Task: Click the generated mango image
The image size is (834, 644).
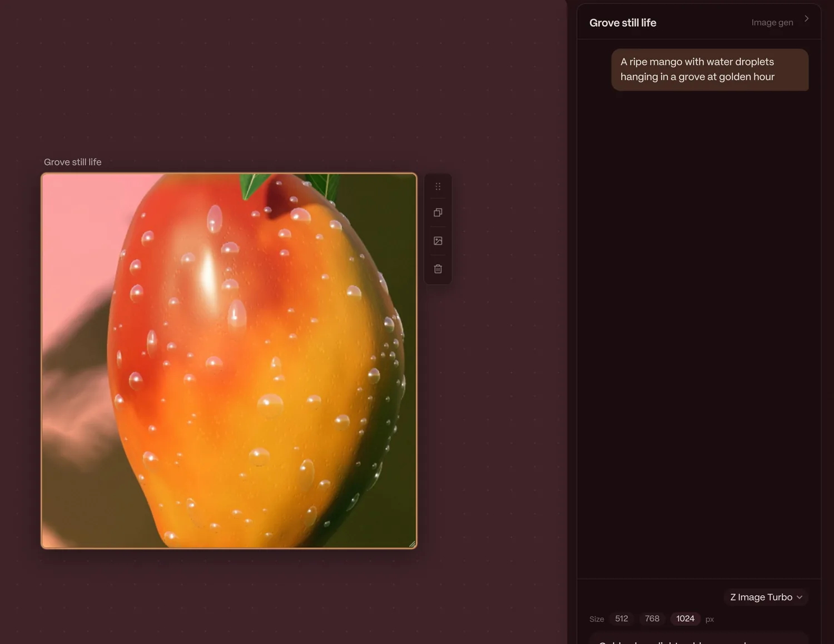Action: pyautogui.click(x=229, y=360)
